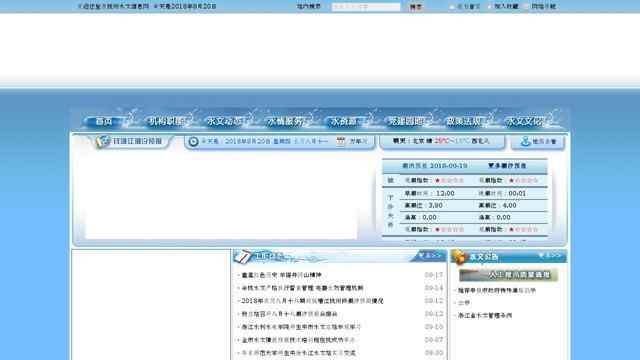The image size is (640, 360).
Task: Open the first announcement link below the banner
Action: tap(497, 291)
